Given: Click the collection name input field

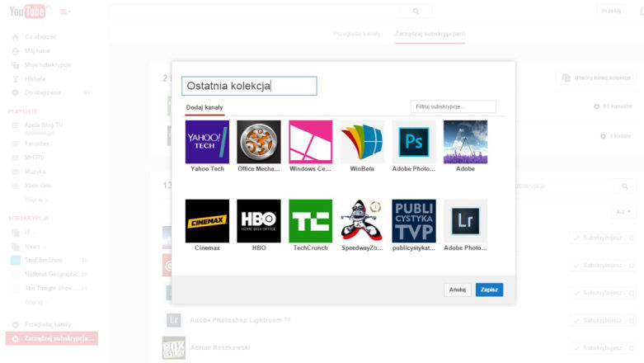Looking at the screenshot, I should pyautogui.click(x=249, y=86).
